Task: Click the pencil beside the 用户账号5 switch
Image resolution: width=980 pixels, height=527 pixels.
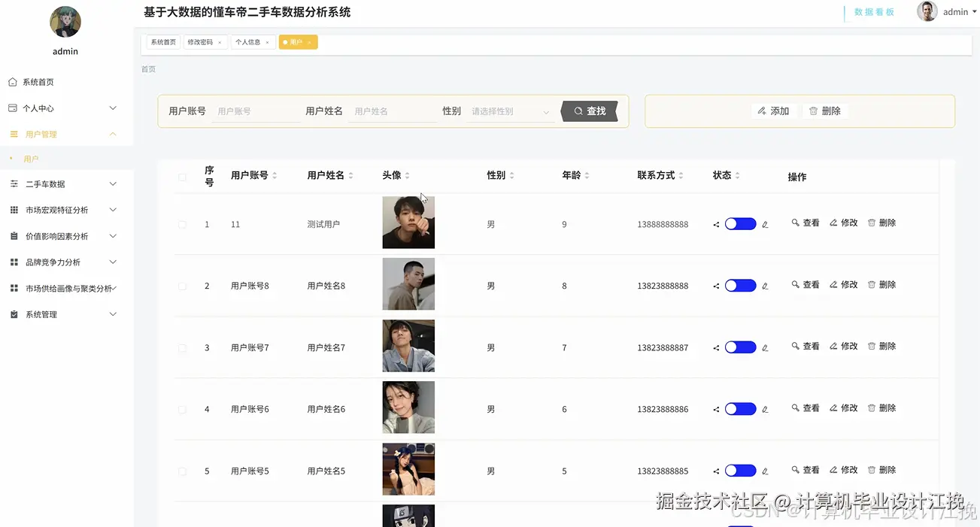Action: [765, 471]
